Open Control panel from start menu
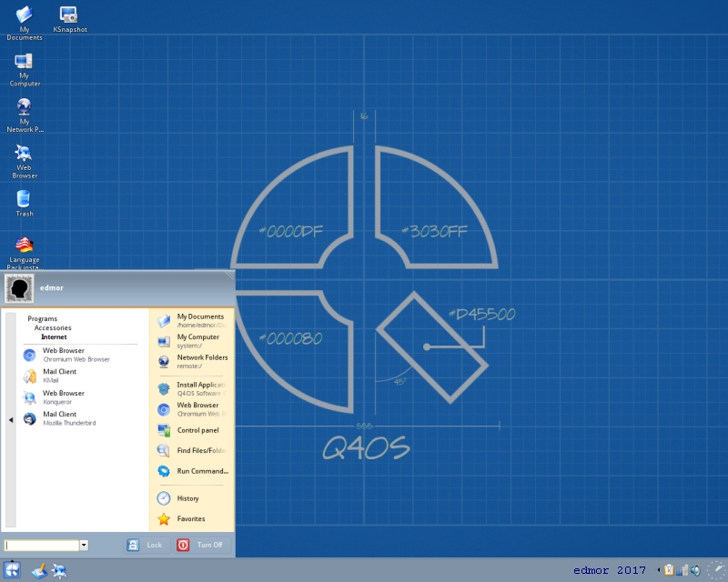This screenshot has width=728, height=582. tap(192, 431)
